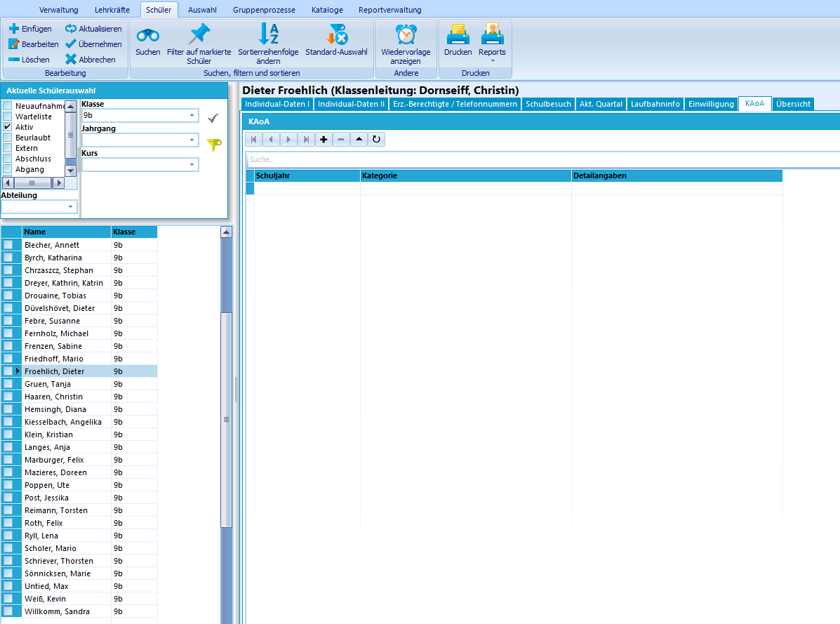Sort students by Name column header
This screenshot has width=840, height=624.
pos(67,232)
